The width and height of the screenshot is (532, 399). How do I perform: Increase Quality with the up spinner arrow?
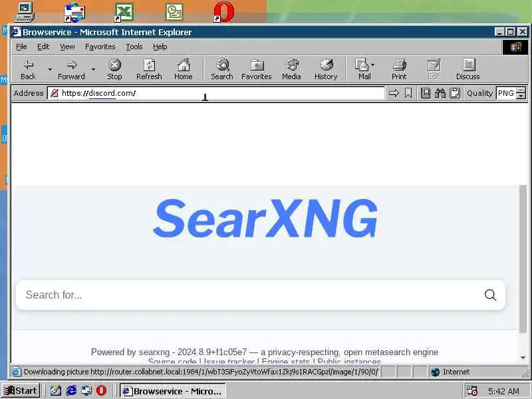[521, 90]
